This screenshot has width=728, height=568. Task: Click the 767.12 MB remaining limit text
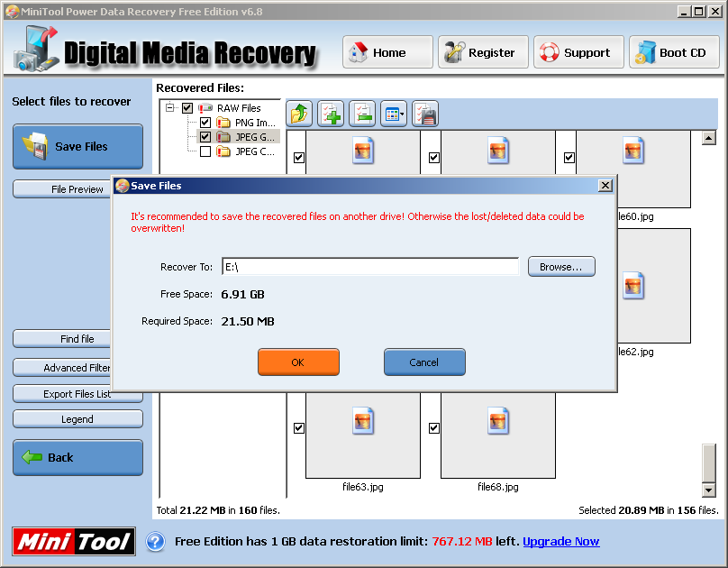point(462,542)
